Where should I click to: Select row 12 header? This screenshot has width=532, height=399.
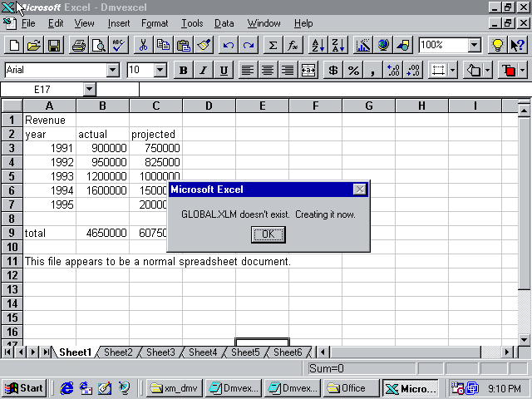pos(12,275)
